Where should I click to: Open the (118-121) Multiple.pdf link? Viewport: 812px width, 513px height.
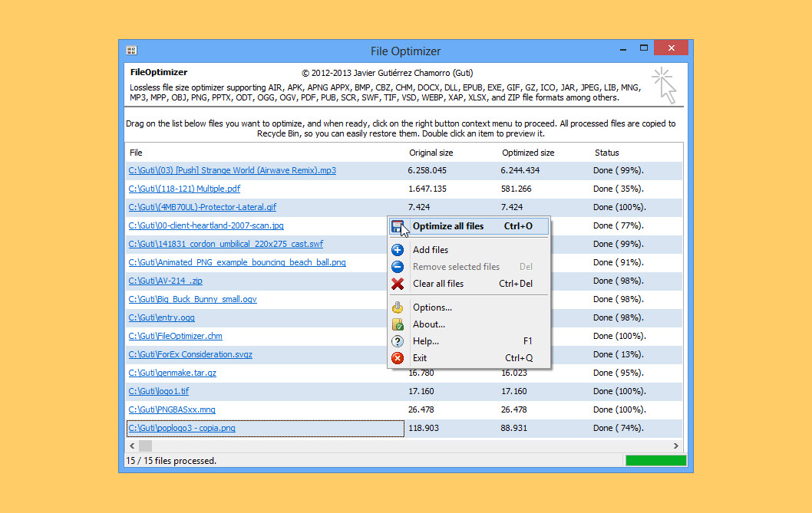click(184, 189)
